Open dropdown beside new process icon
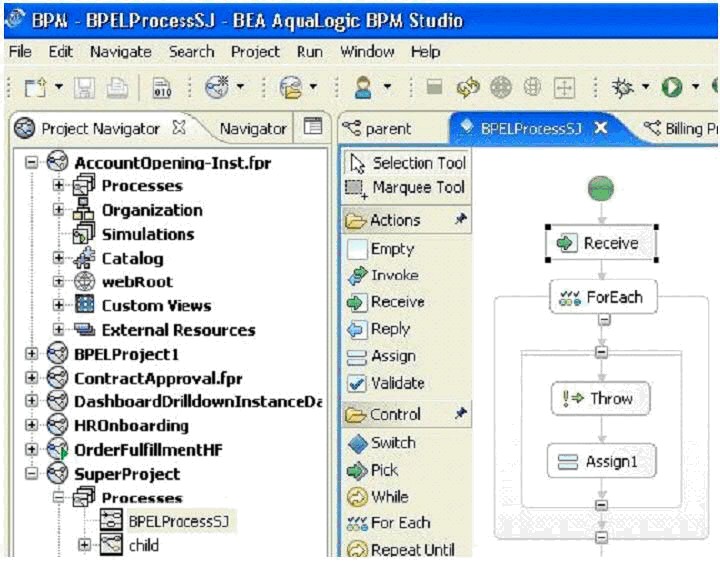 (x=240, y=86)
